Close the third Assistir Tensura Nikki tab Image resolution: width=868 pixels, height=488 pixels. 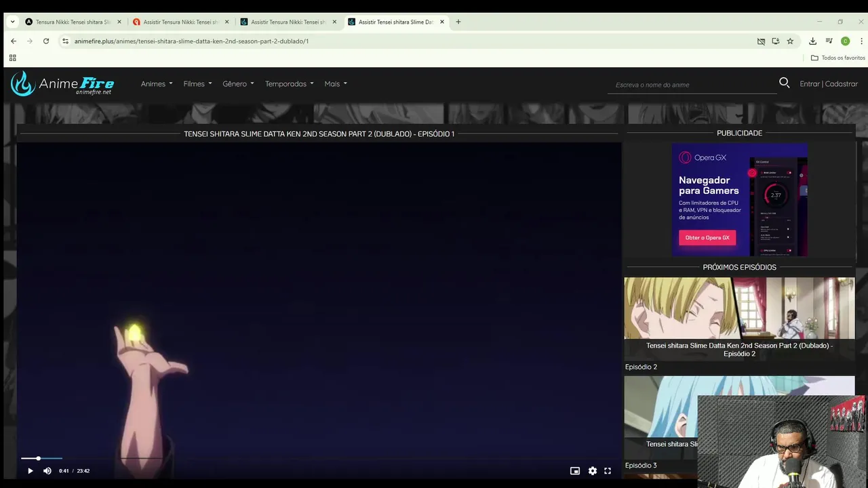[x=334, y=22]
